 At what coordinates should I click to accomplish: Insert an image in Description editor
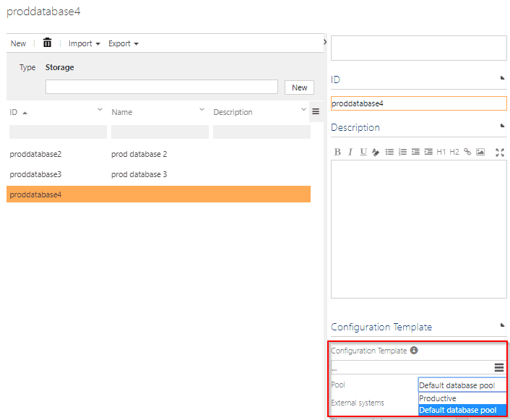point(480,152)
